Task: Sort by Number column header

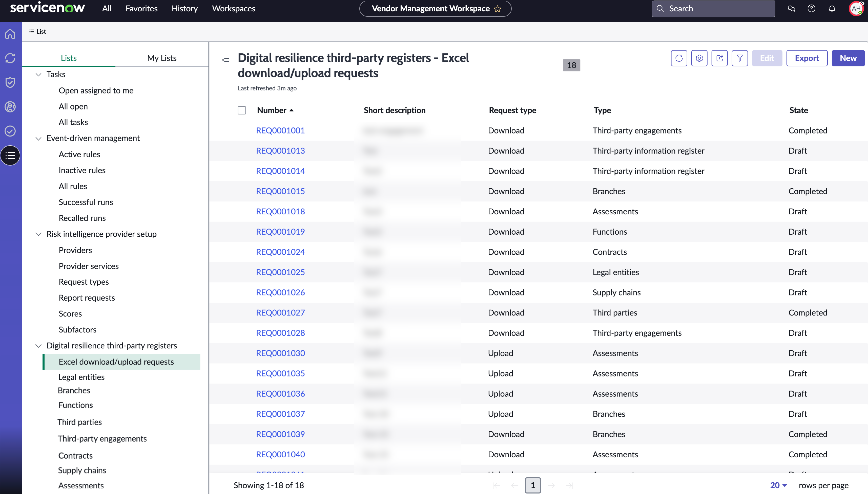Action: tap(275, 110)
